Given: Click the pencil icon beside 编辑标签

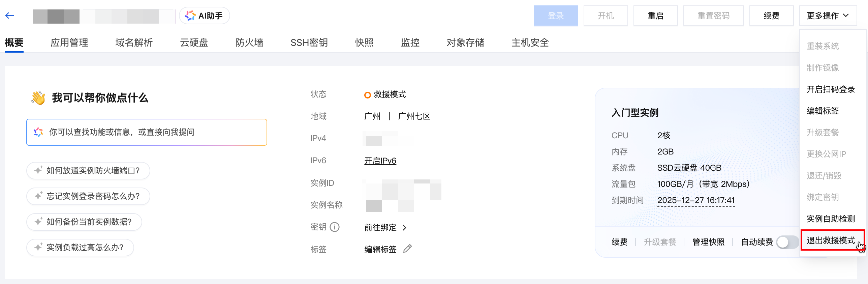Looking at the screenshot, I should click(x=408, y=249).
